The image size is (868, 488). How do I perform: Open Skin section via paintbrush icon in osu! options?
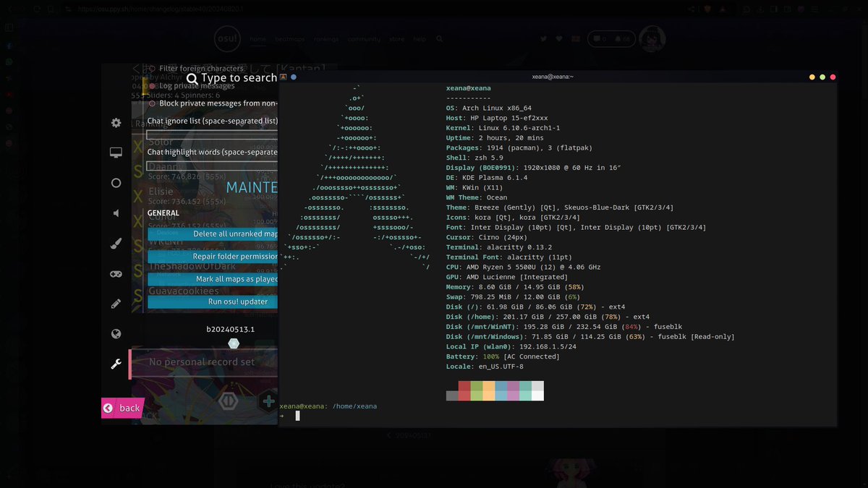tap(116, 244)
